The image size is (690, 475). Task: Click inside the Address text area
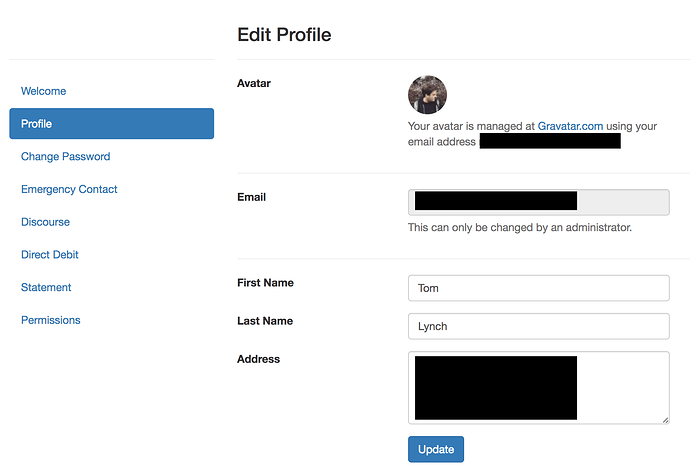point(539,388)
